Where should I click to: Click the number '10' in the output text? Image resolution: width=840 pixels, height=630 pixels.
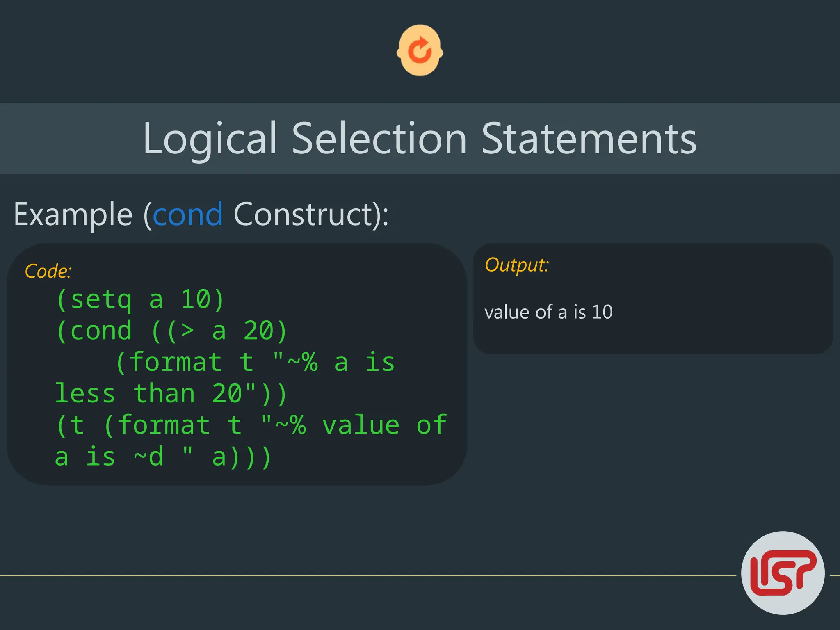(602, 312)
